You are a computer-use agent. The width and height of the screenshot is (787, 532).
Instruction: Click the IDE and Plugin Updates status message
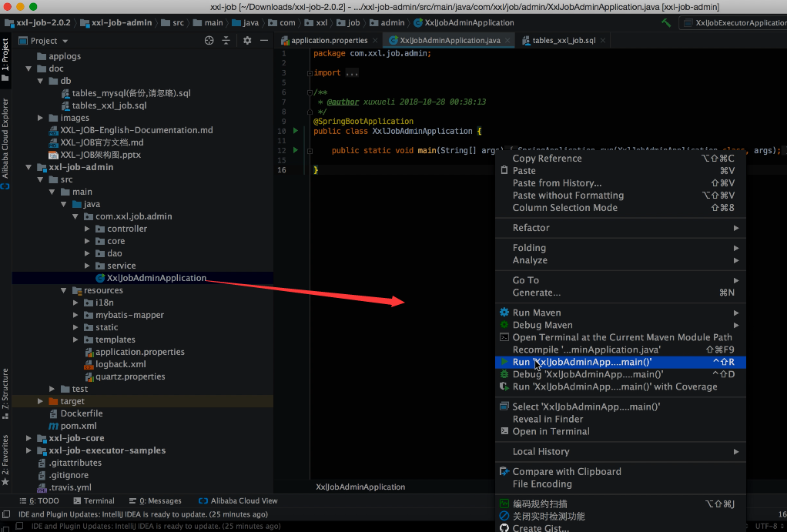point(143,514)
